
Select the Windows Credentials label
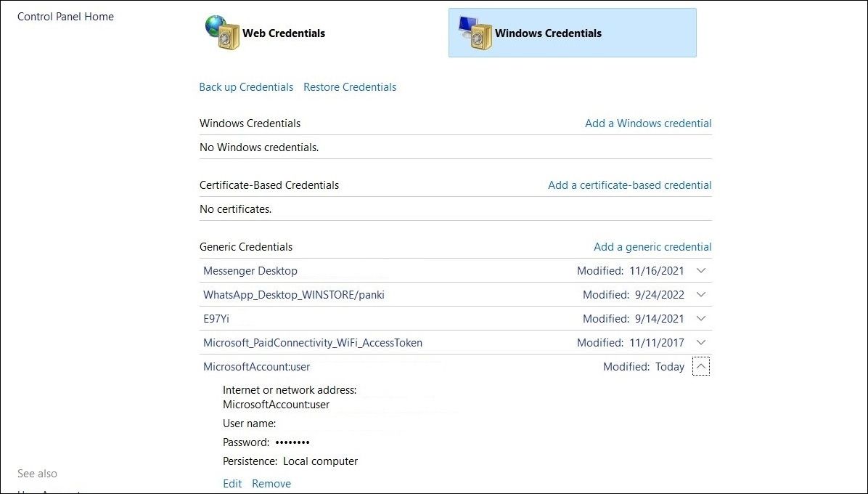[548, 33]
